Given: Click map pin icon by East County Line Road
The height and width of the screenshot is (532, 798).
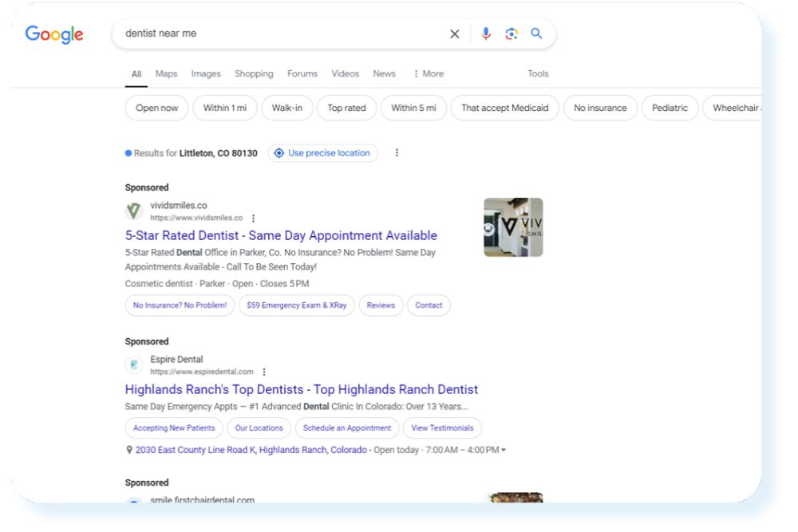Looking at the screenshot, I should tap(129, 450).
